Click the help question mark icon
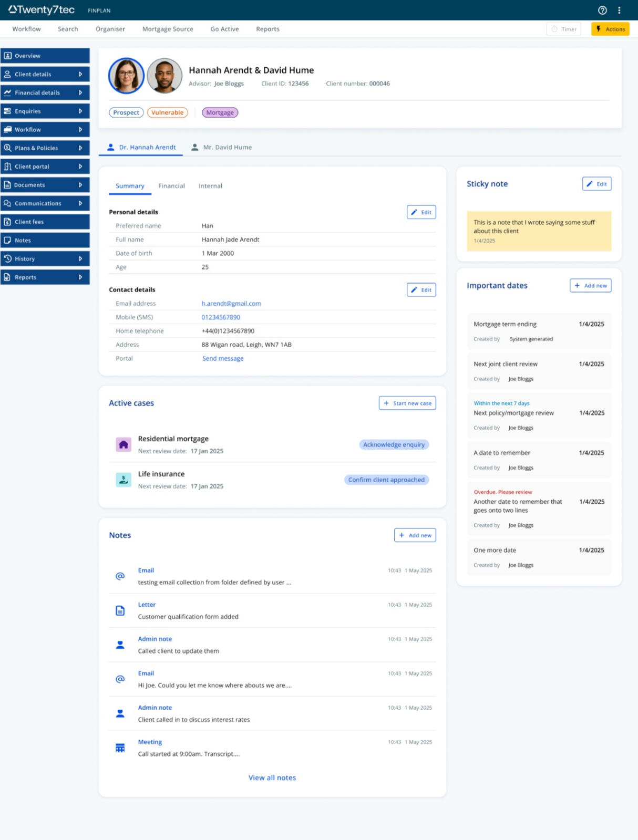Image resolution: width=638 pixels, height=840 pixels. [602, 11]
